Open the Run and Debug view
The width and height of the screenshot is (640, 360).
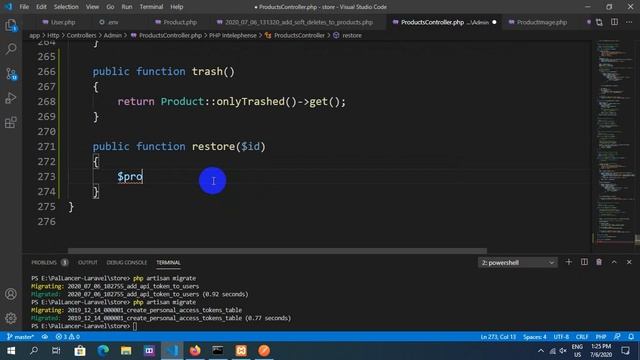click(11, 98)
